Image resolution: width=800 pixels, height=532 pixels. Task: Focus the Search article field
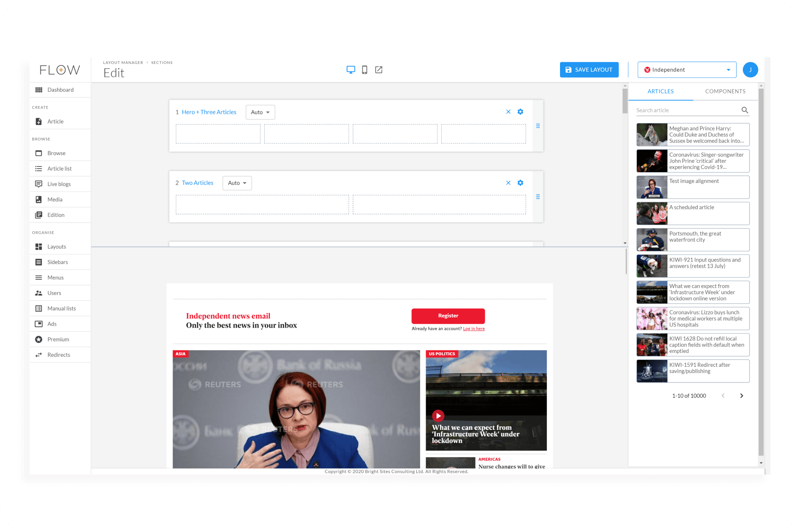tap(687, 110)
